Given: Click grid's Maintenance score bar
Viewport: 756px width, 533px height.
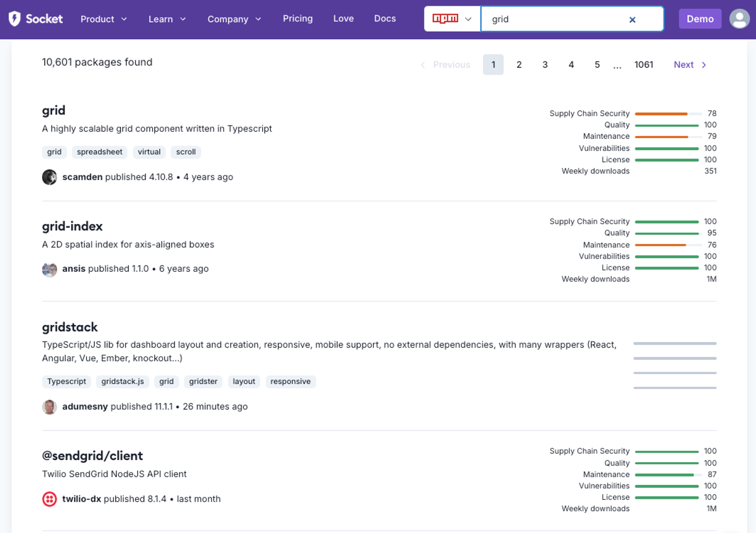Looking at the screenshot, I should coord(668,137).
